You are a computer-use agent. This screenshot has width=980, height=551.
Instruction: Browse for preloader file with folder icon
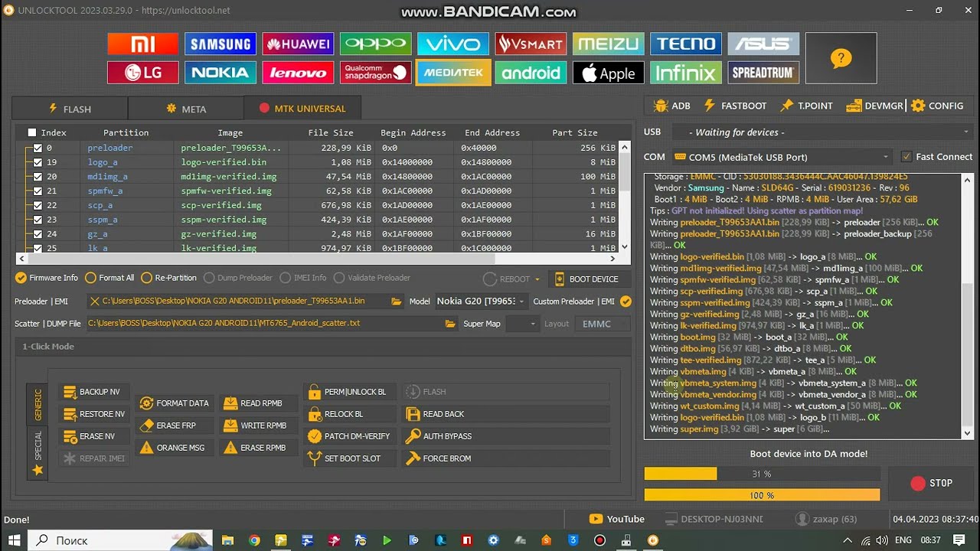(x=396, y=302)
